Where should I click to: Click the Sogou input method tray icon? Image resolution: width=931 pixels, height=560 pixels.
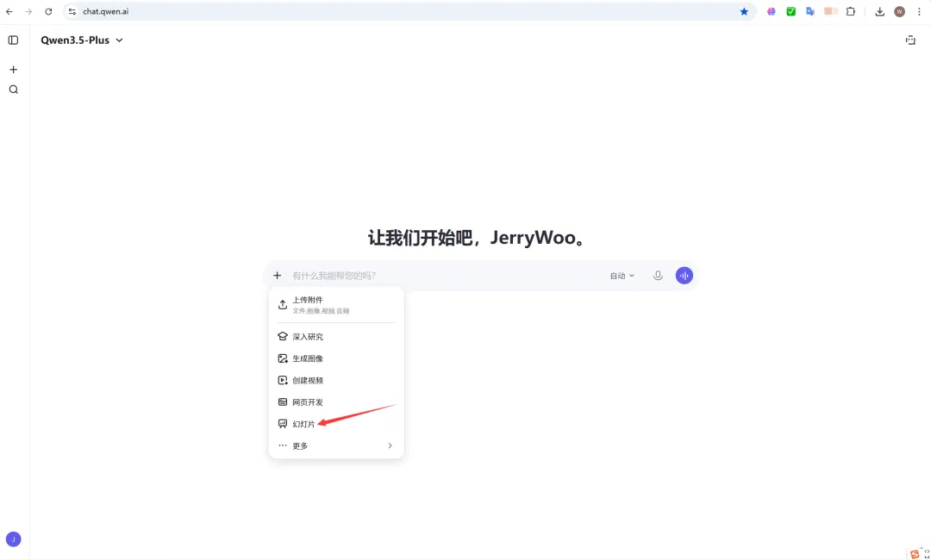tap(915, 554)
